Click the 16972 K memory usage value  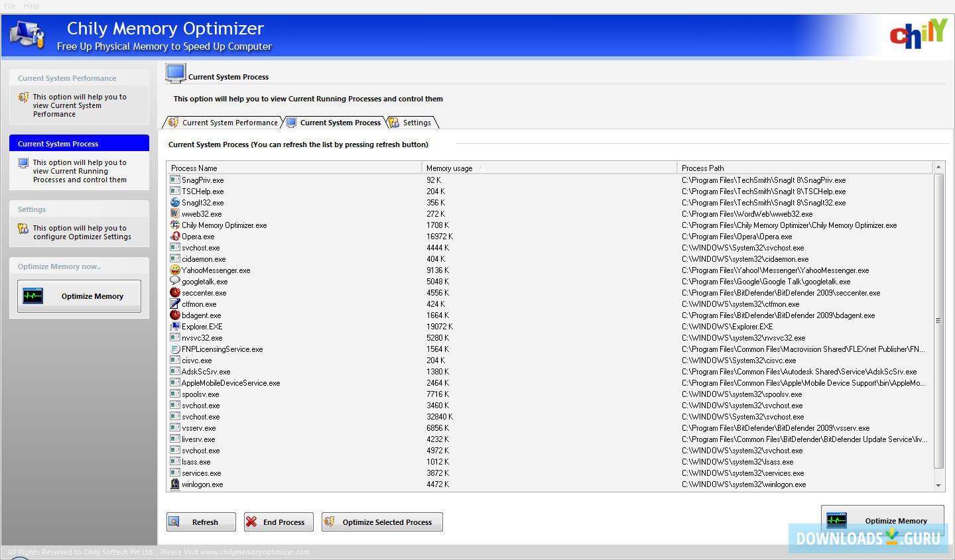[440, 237]
